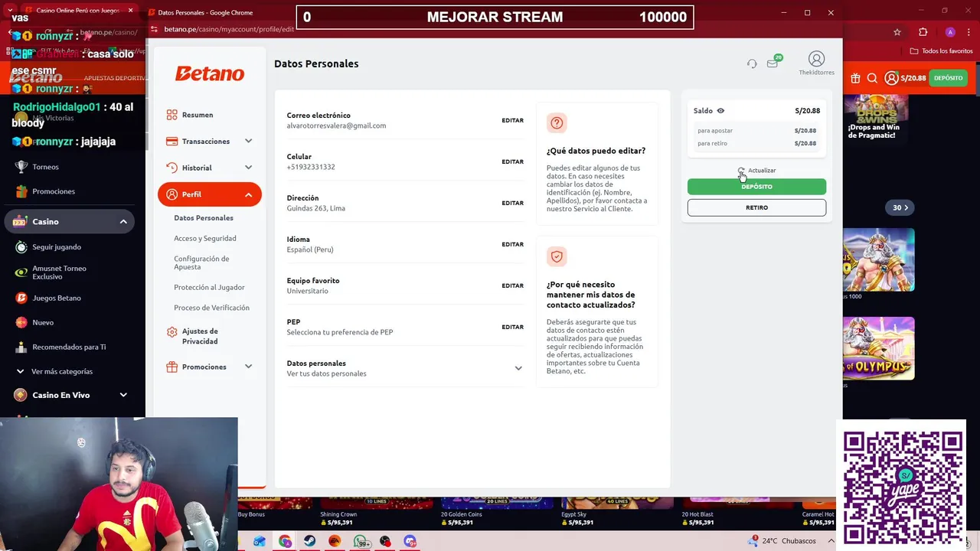Image resolution: width=980 pixels, height=551 pixels.
Task: Click the popup address bar URL
Action: 229,29
